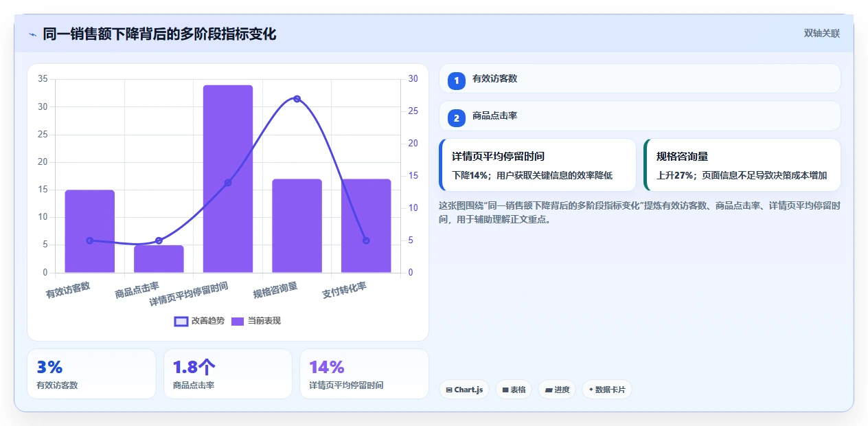Click the 有效访客数 bar in chart

tap(90, 232)
